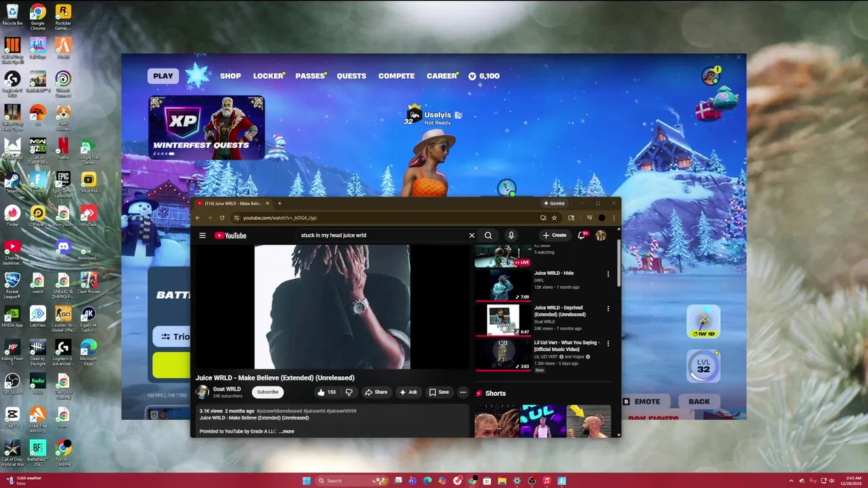Image resolution: width=868 pixels, height=488 pixels.
Task: Open more actions under the video
Action: (x=463, y=392)
